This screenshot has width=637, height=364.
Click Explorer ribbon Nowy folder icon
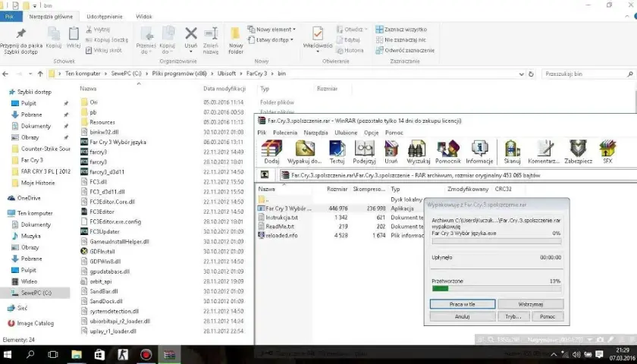(x=236, y=33)
